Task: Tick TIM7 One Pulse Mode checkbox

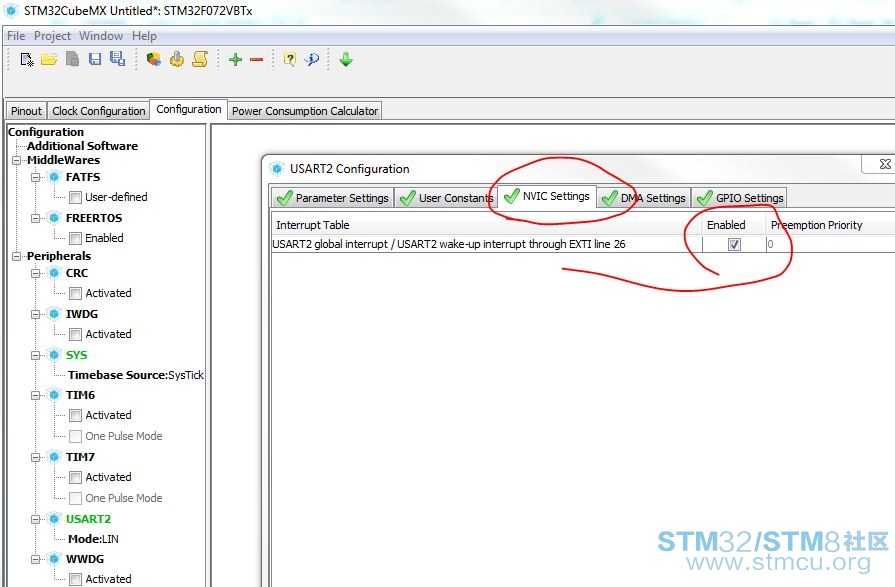Action: (x=75, y=498)
